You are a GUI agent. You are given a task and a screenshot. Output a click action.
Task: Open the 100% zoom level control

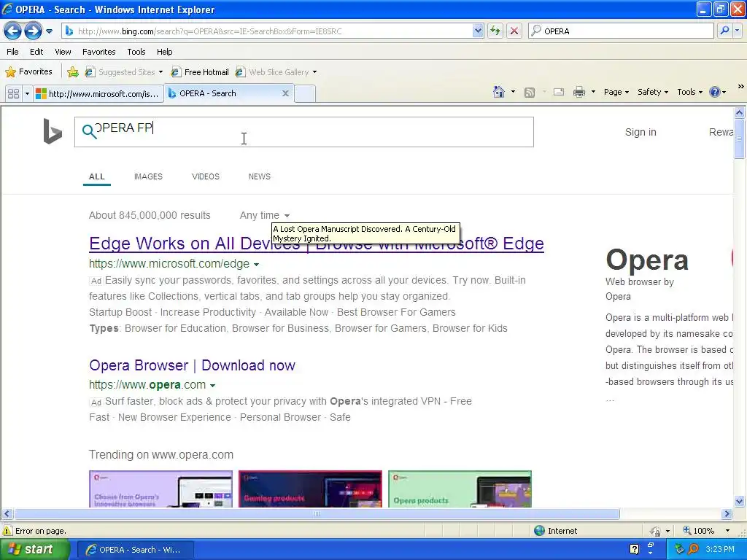click(706, 531)
